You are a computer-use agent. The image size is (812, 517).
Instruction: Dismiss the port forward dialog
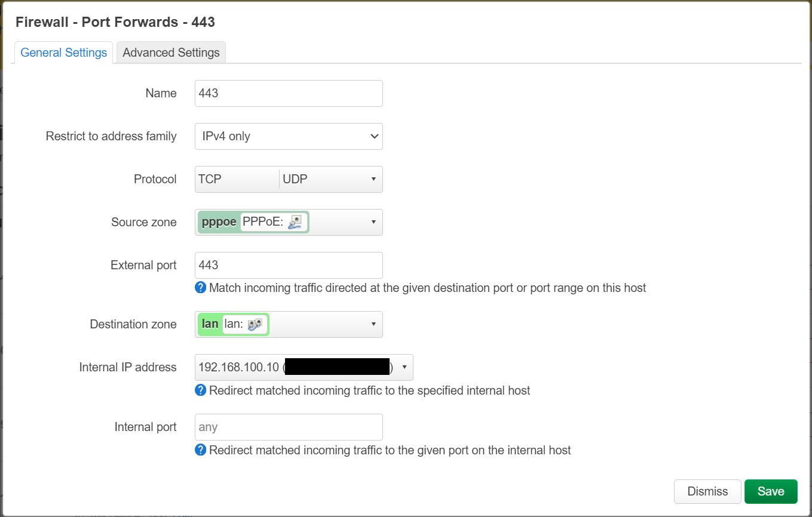707,491
